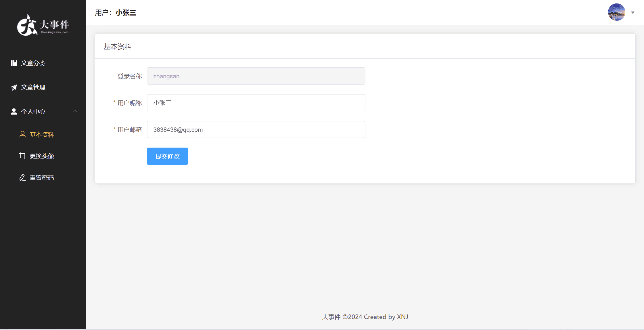Select the 基本资料 submenu entry

pyautogui.click(x=42, y=134)
